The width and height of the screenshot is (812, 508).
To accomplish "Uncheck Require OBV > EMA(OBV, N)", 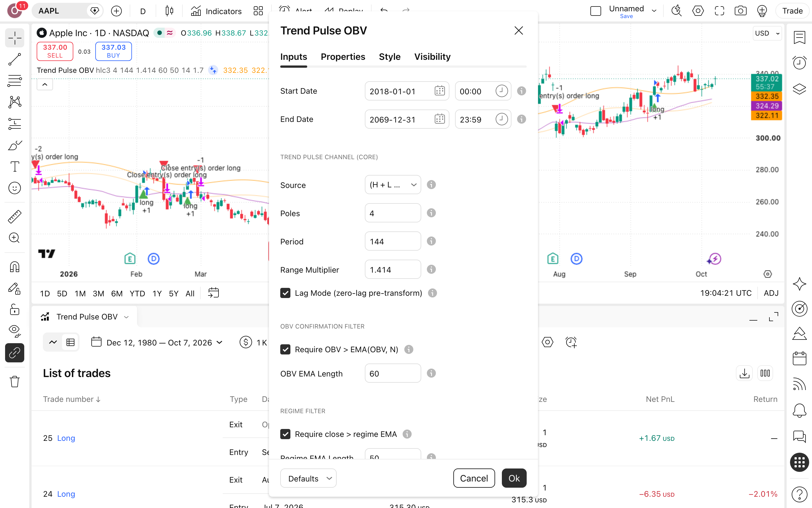I will click(285, 349).
